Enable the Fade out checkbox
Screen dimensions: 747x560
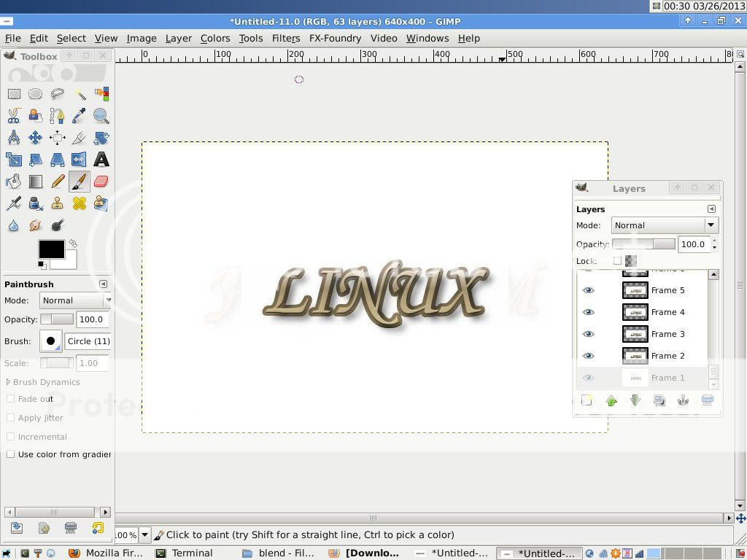coord(10,399)
